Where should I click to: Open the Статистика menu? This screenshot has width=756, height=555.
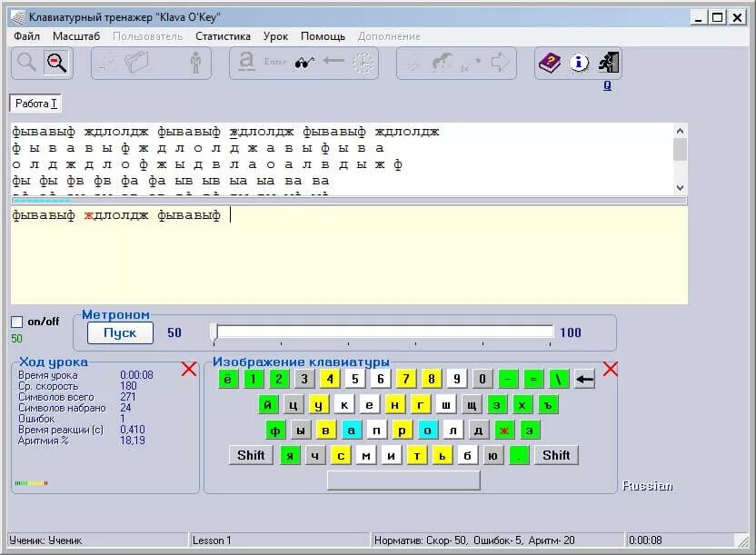pos(223,36)
